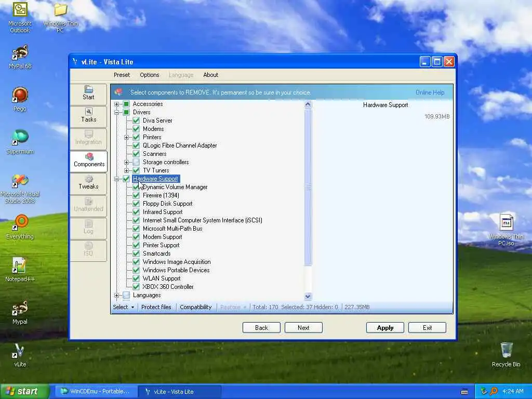
Task: Click the Apply button
Action: tap(385, 328)
